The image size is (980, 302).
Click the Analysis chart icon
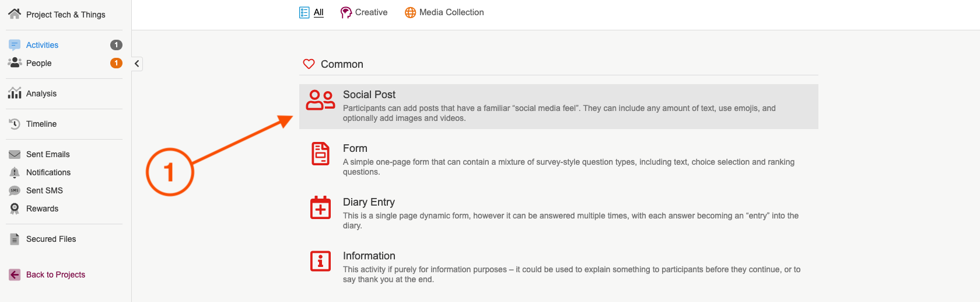(x=15, y=93)
